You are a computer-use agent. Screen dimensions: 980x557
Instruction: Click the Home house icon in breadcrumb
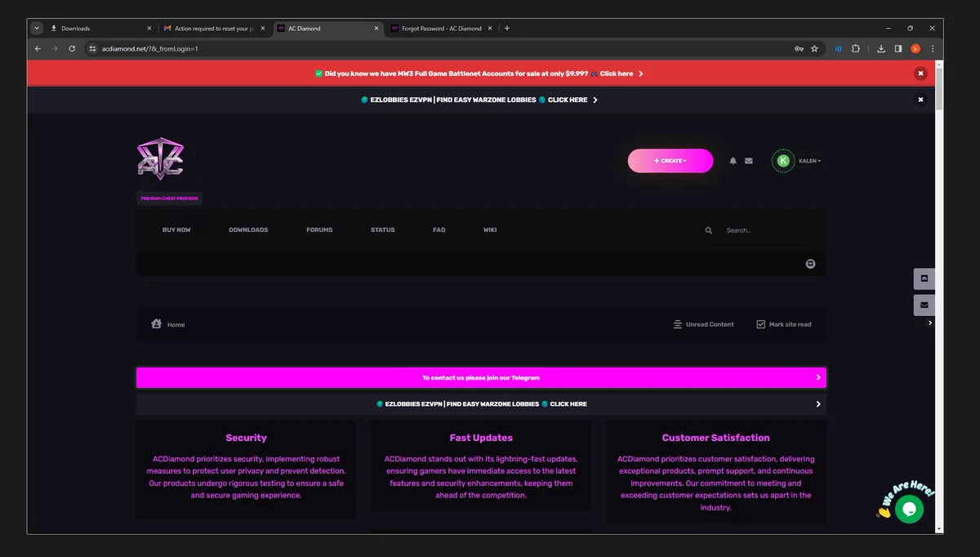157,324
